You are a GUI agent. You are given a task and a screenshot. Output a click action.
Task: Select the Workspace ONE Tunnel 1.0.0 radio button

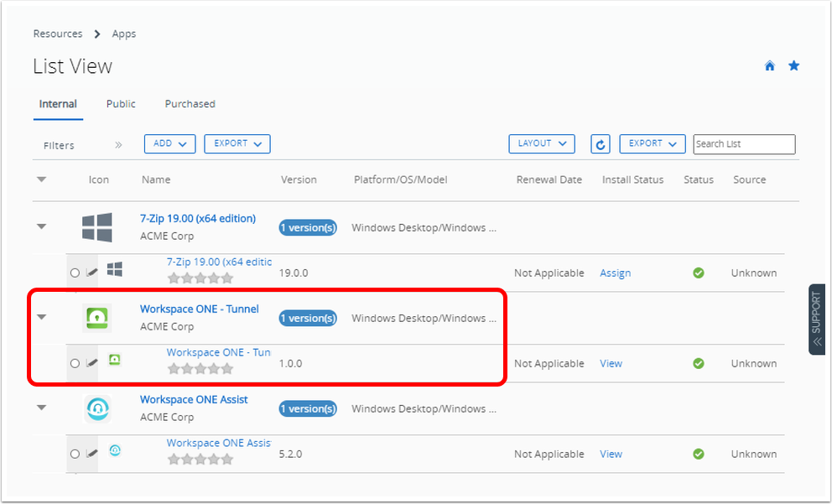(x=75, y=363)
